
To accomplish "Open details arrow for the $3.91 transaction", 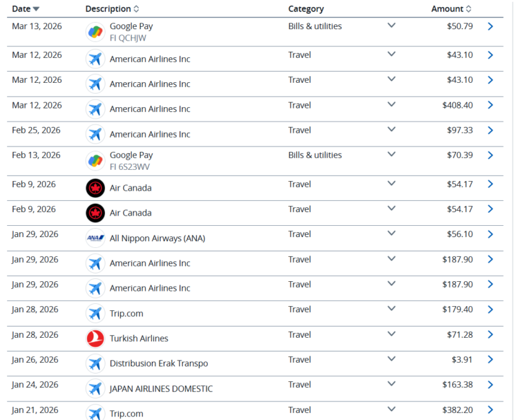I will click(490, 359).
